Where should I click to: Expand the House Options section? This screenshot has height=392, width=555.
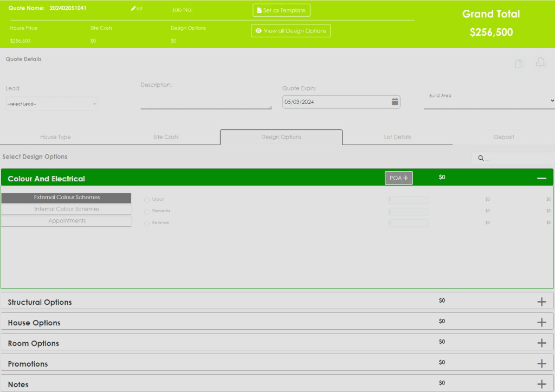coord(541,323)
